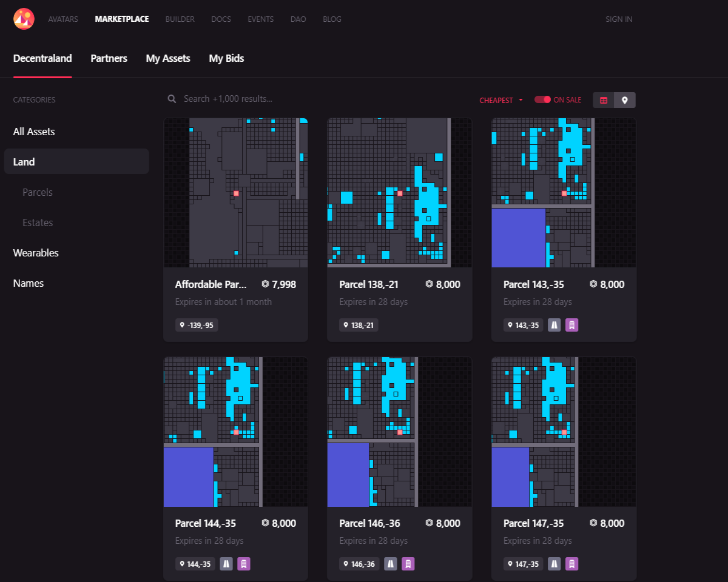This screenshot has height=582, width=728.
Task: Toggle the On Sale switch
Action: 542,99
